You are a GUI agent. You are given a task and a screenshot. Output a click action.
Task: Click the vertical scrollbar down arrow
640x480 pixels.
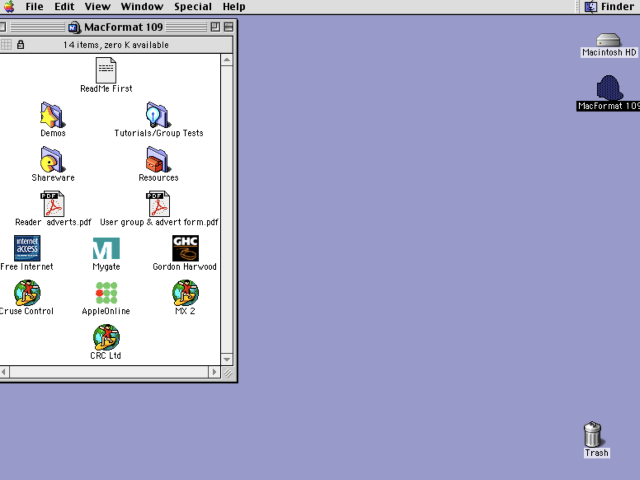[x=227, y=360]
